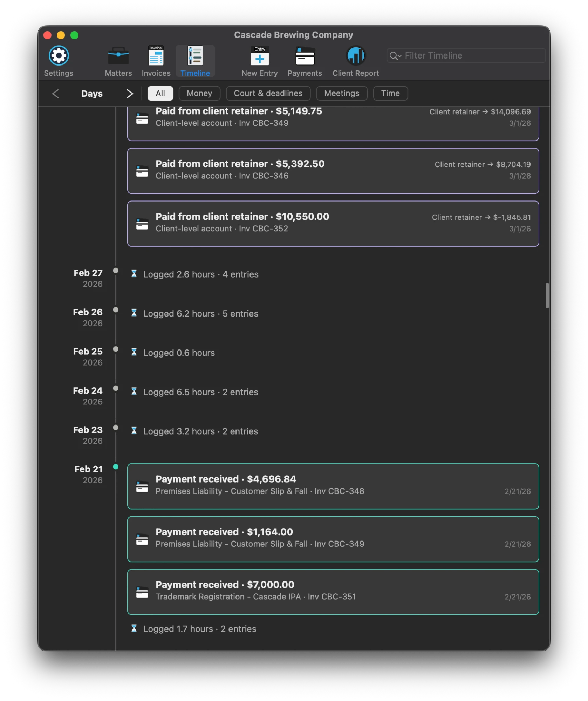
Task: Click 'Logged 6.2 hours · 5 entries'
Action: 201,314
